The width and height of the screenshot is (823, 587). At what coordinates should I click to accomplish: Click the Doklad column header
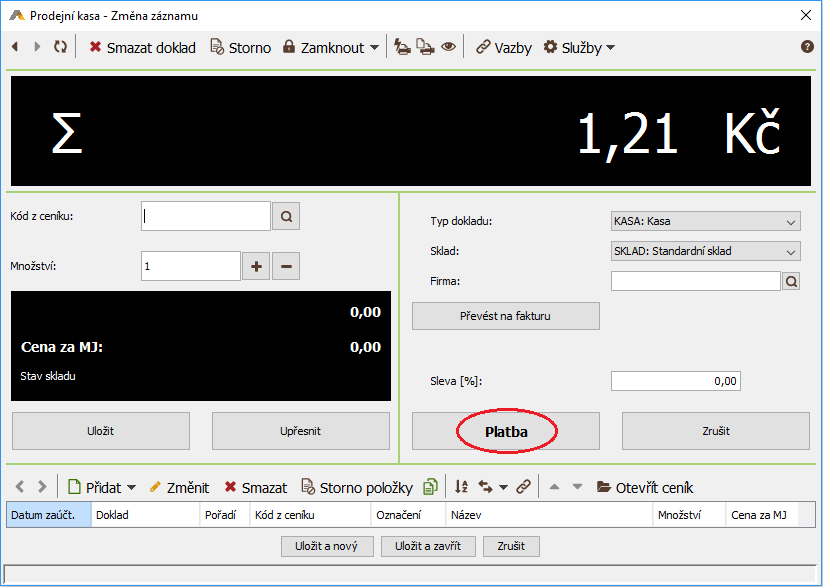[145, 515]
